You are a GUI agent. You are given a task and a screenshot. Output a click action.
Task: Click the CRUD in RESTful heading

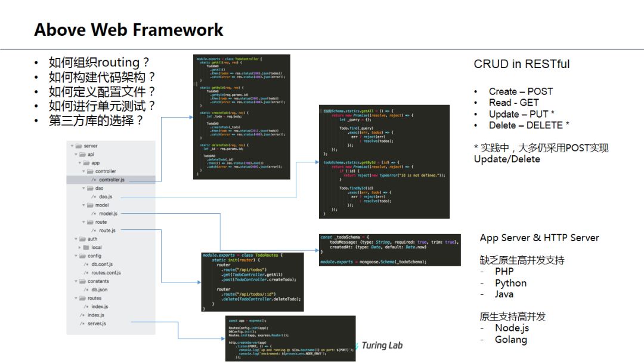coord(522,64)
